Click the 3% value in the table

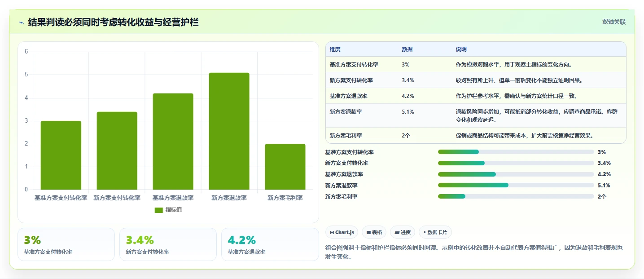coord(406,65)
